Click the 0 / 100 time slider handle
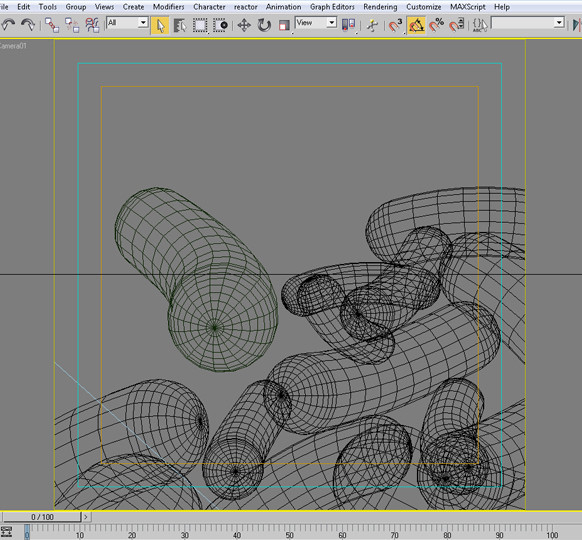The height and width of the screenshot is (540, 582). tap(42, 517)
